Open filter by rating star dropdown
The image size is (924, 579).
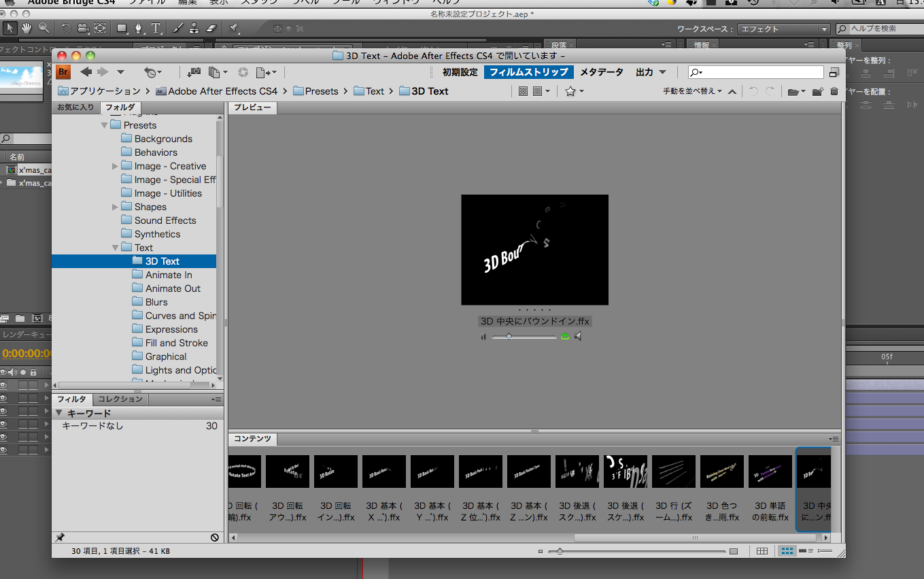(575, 91)
